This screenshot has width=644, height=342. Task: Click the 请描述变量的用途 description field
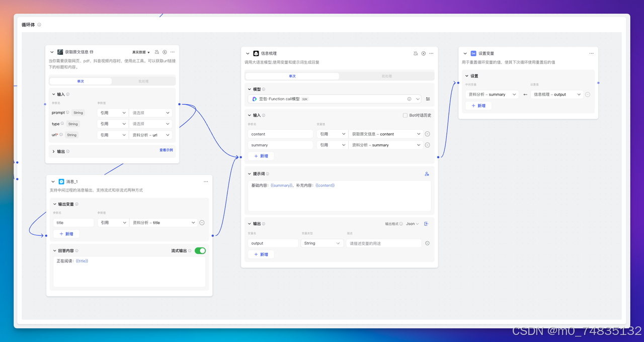point(384,243)
